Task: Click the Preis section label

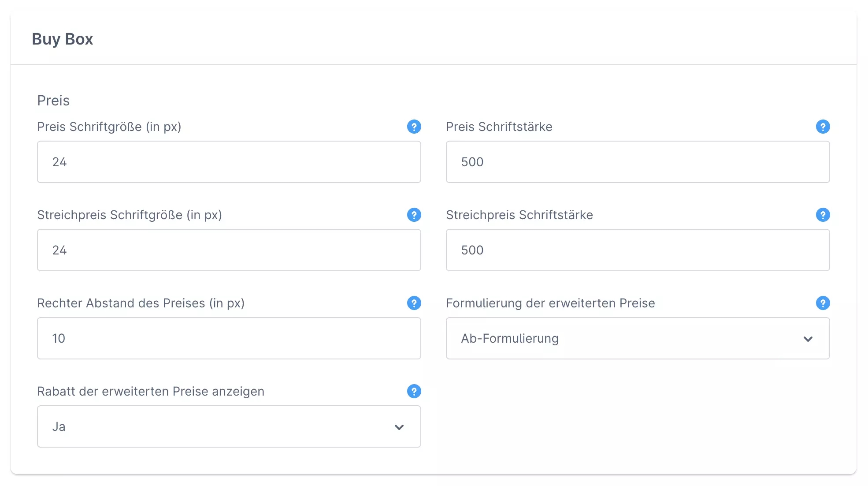Action: point(53,101)
